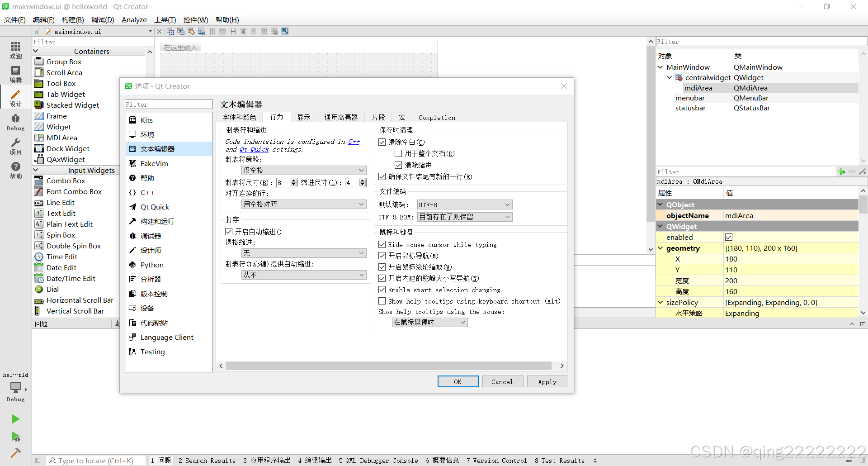Click Adjust Size toolbar icon
The image size is (868, 466).
(285, 31)
